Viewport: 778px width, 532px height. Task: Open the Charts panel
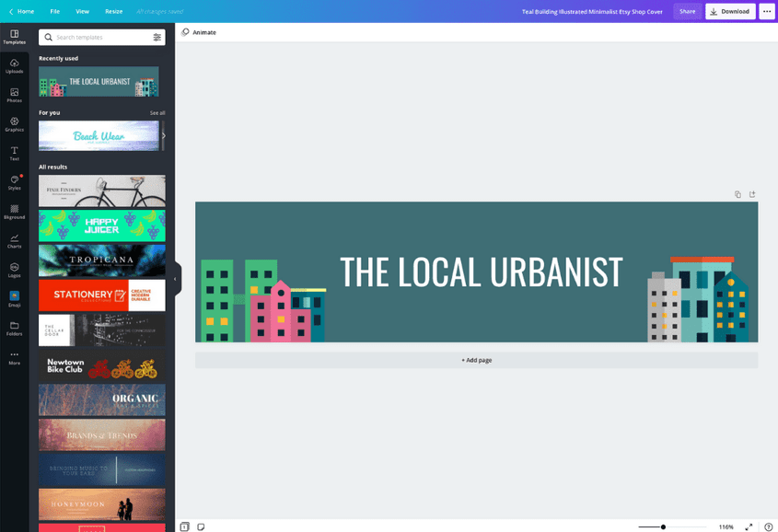(14, 240)
